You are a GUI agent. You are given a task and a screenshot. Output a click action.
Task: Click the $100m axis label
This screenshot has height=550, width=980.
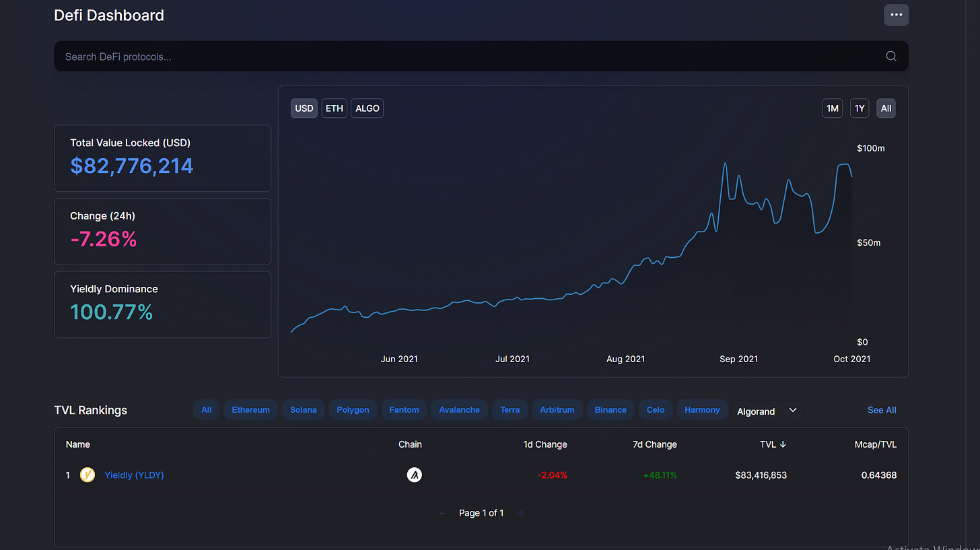click(871, 148)
